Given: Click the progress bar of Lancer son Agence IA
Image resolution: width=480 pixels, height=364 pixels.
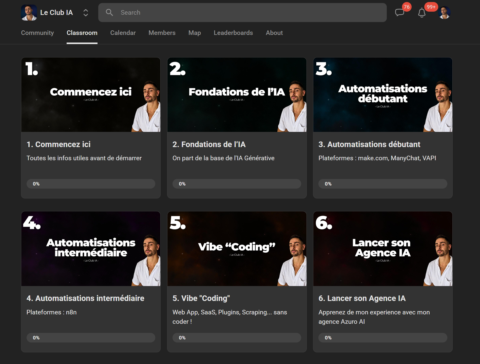Looking at the screenshot, I should point(383,338).
